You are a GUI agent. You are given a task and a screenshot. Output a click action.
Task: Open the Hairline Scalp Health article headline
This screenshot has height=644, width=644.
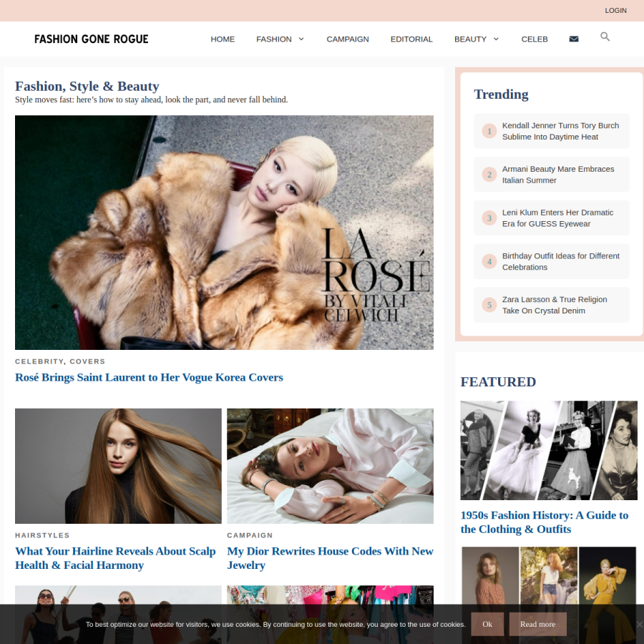coord(115,558)
